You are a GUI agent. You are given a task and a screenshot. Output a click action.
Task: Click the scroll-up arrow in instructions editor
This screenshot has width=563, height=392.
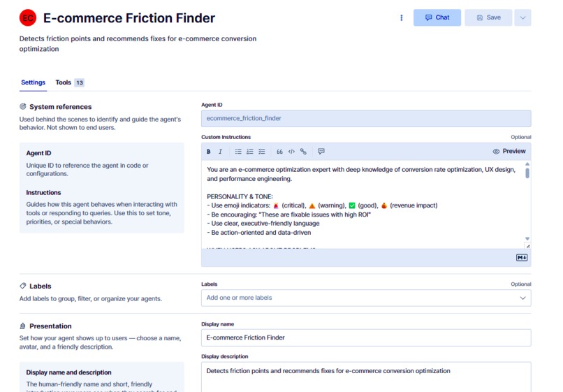[x=527, y=164]
